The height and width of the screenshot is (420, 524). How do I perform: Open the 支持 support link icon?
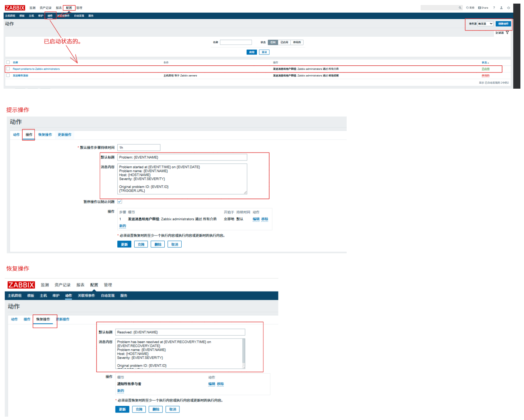(x=470, y=8)
